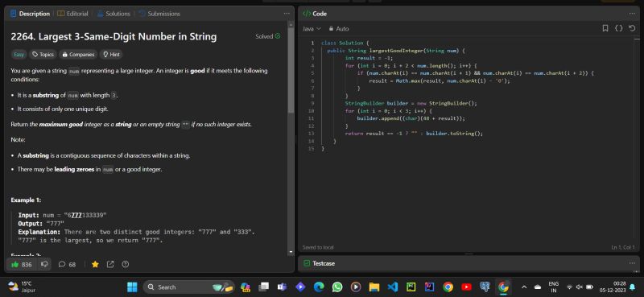Open WhatsApp from taskbar

(337, 287)
